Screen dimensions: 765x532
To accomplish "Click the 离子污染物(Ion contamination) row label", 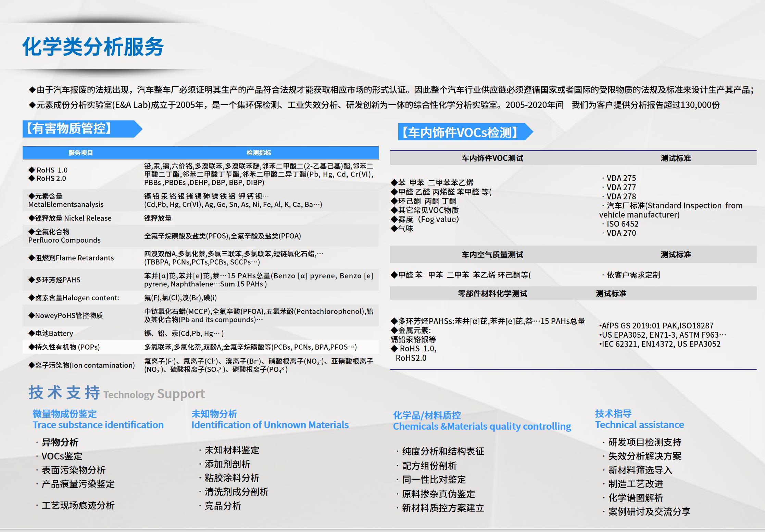I will 81,365.
